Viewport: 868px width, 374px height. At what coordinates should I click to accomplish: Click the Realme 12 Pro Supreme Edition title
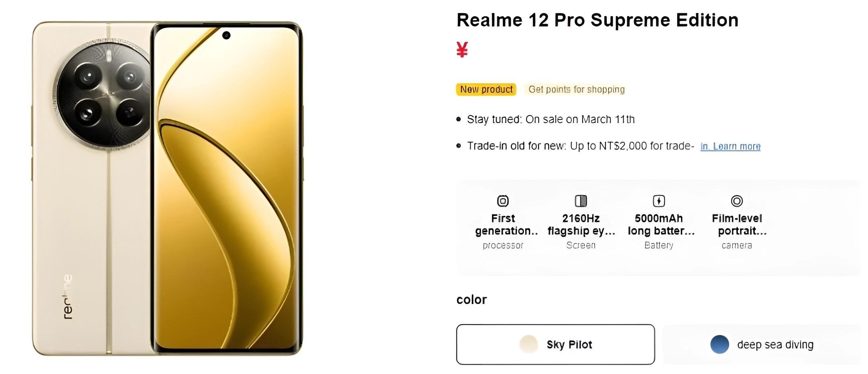point(597,20)
